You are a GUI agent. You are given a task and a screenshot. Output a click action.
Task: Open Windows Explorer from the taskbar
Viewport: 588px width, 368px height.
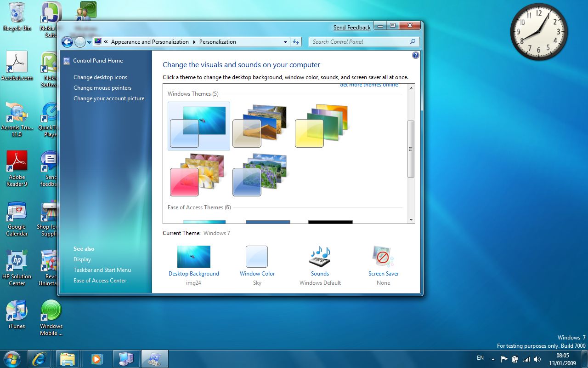pyautogui.click(x=68, y=358)
